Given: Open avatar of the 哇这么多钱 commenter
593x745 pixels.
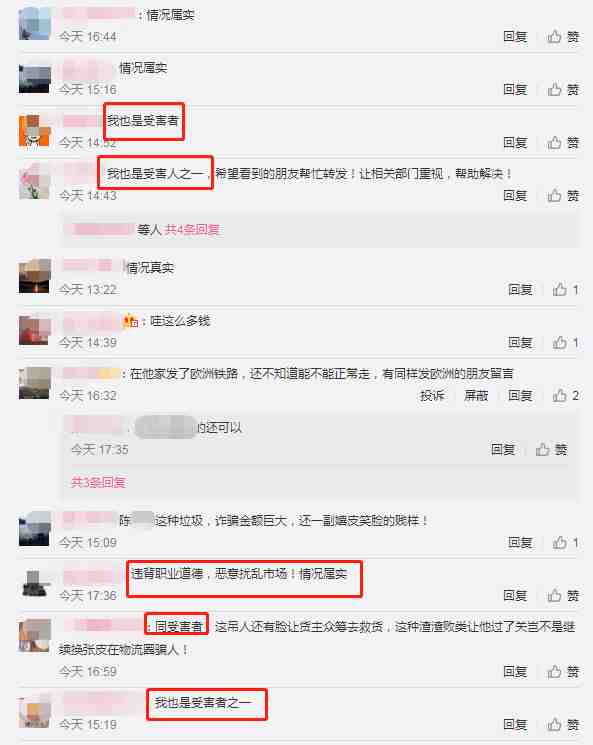Looking at the screenshot, I should [x=35, y=330].
